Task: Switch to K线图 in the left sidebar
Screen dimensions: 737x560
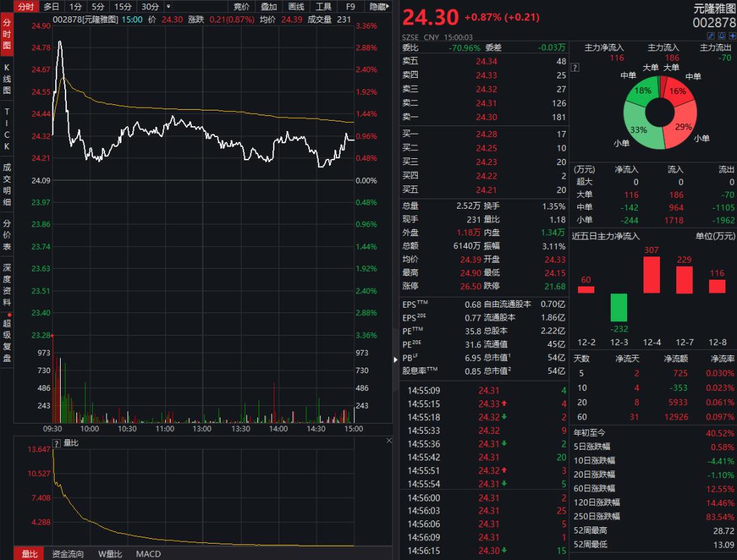Action: coord(7,78)
